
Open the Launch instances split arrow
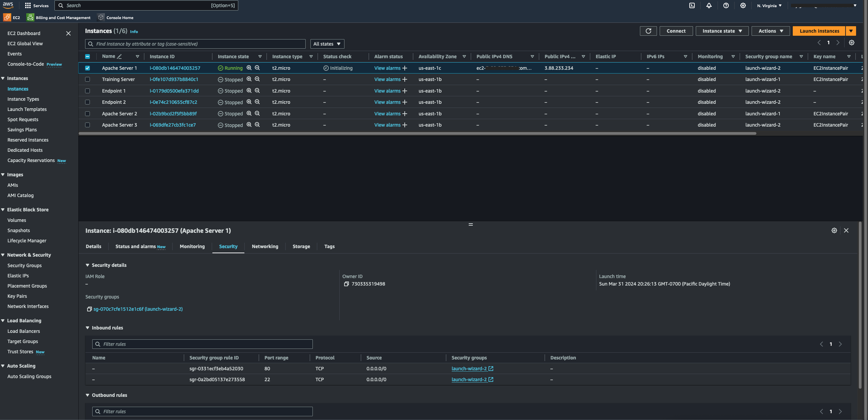coord(851,31)
